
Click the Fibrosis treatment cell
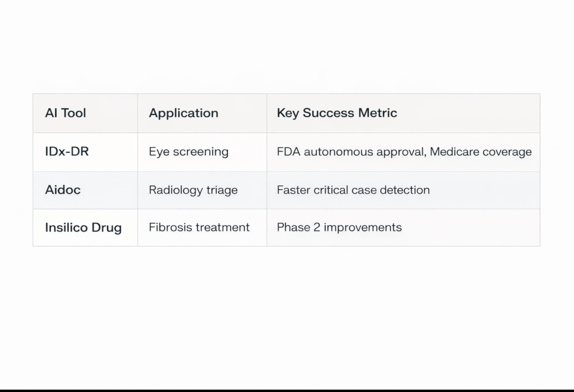click(x=199, y=228)
